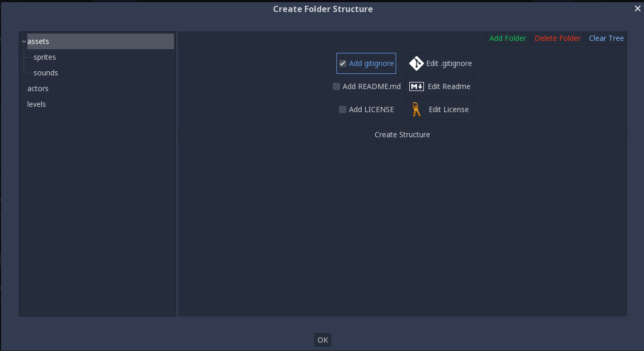The height and width of the screenshot is (351, 644).
Task: Close the Create Folder Structure dialog
Action: pos(638,8)
